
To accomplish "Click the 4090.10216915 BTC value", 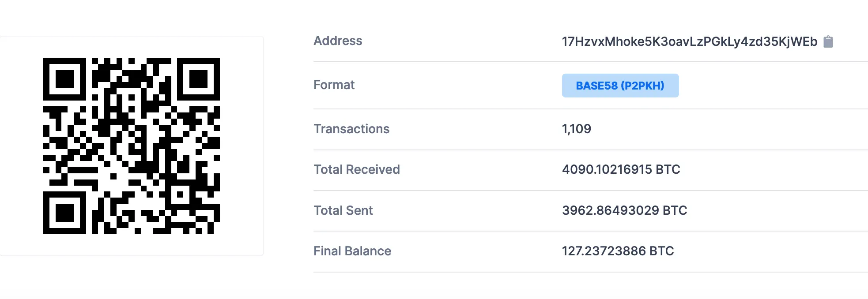I will (x=621, y=169).
